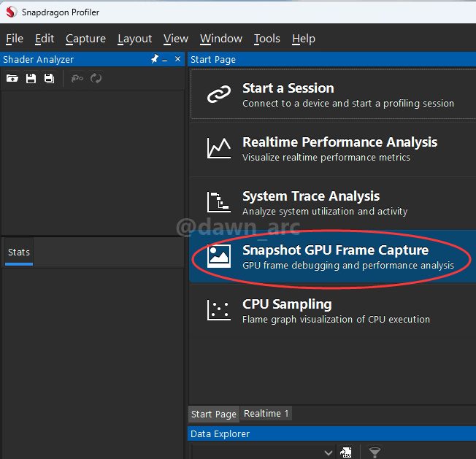Viewport: 476px width, 459px height.
Task: Switch to the Realtime 1 tab
Action: pyautogui.click(x=266, y=414)
